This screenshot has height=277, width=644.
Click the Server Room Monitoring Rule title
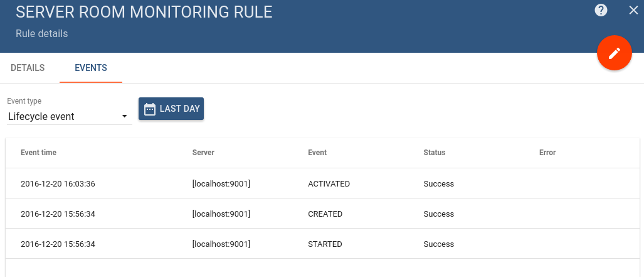click(x=144, y=12)
